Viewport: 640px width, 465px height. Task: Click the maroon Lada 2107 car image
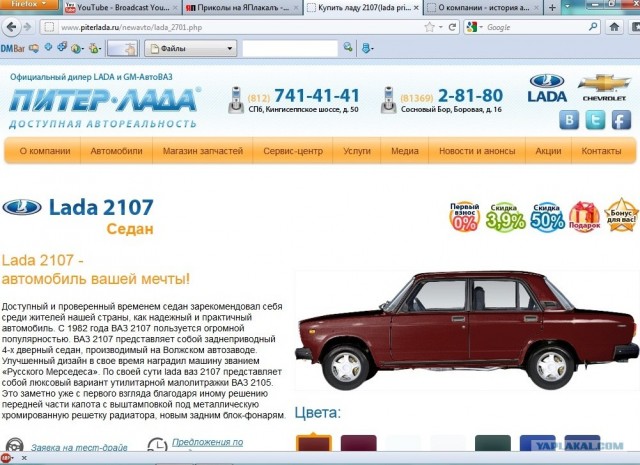coord(466,330)
